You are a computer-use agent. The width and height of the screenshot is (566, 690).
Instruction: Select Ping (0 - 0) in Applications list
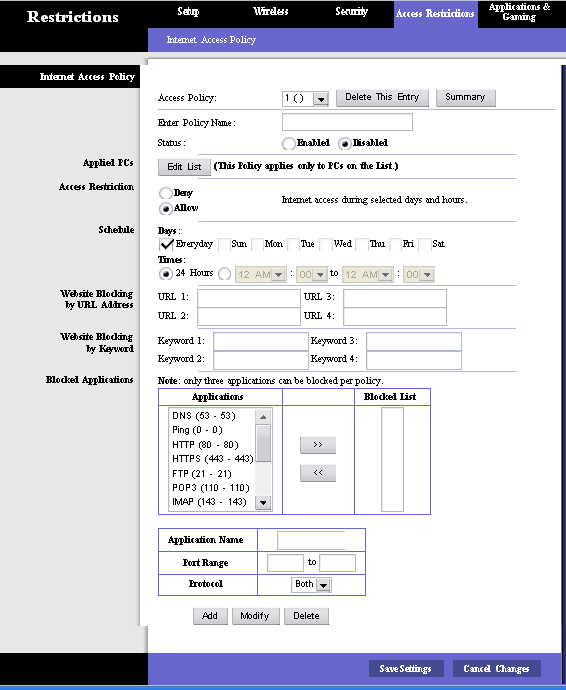pyautogui.click(x=198, y=430)
